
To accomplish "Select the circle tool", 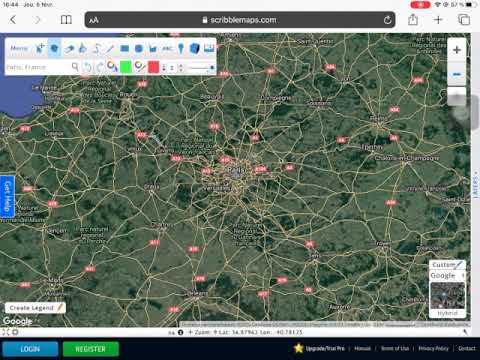I will coord(139,49).
